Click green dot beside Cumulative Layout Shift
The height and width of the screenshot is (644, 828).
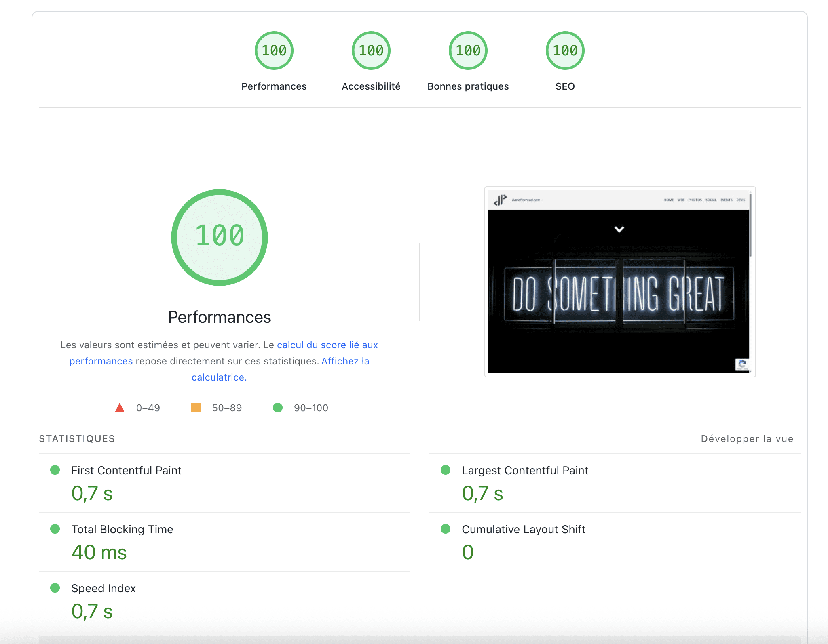tap(446, 529)
